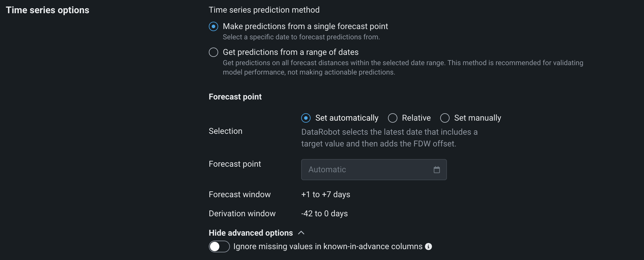Open the calendar icon in Forecast point field

437,170
